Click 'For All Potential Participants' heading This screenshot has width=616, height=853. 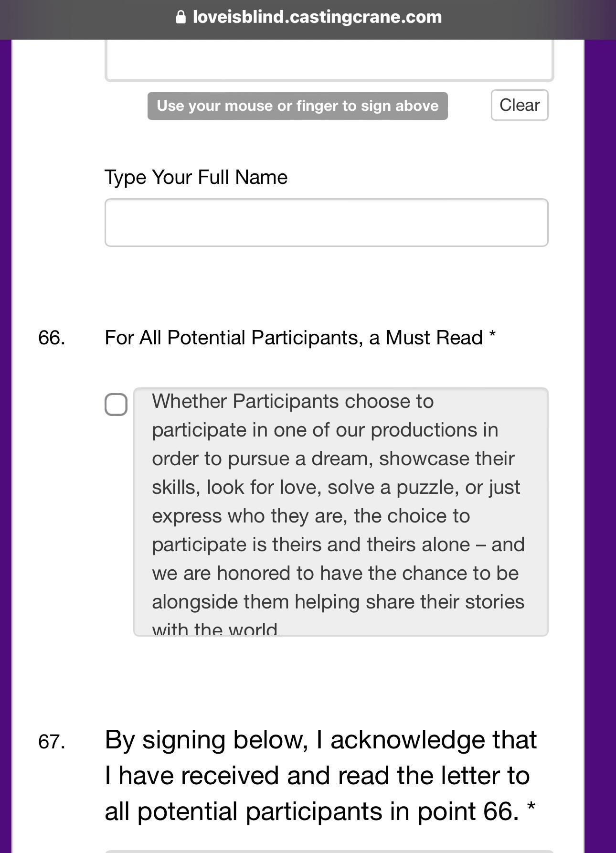coord(294,338)
